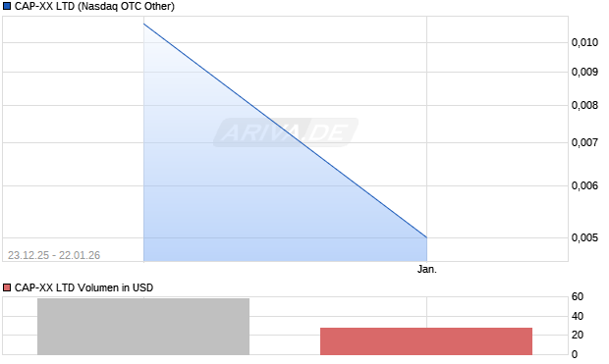
Task: Click the 0,008 price axis label
Action: pyautogui.click(x=584, y=105)
